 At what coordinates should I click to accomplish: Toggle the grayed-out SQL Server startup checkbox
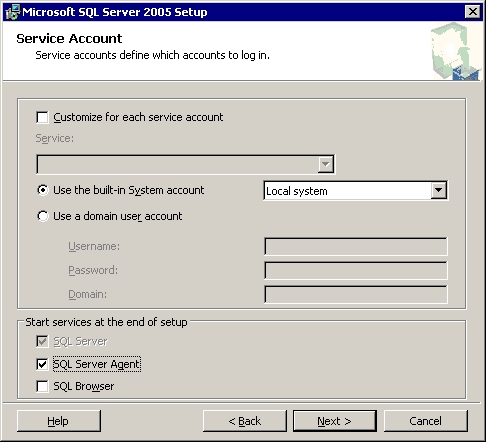click(42, 341)
